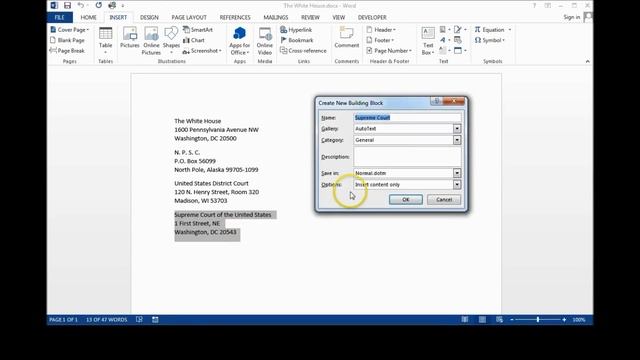Click OK in Create New Building Block

(406, 200)
